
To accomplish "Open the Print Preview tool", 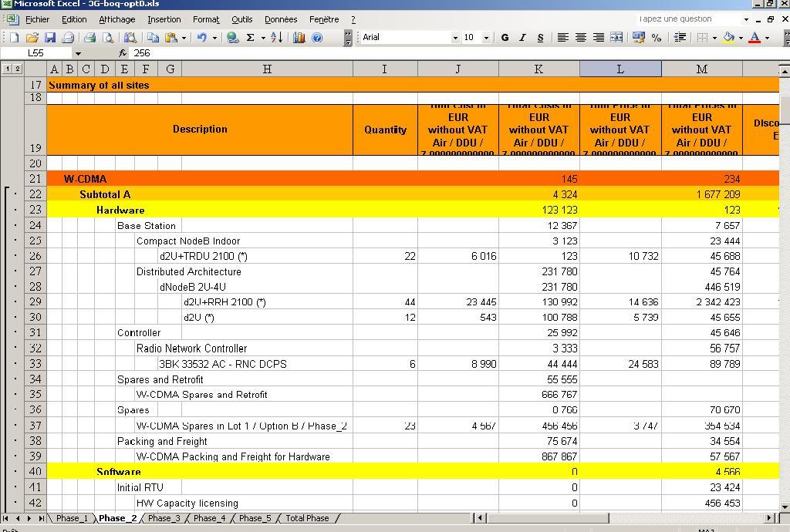I will (107, 37).
